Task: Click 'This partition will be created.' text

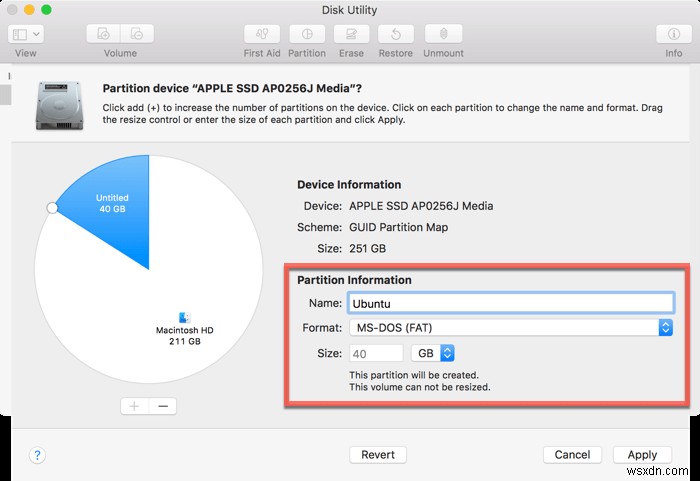Action: point(414,375)
